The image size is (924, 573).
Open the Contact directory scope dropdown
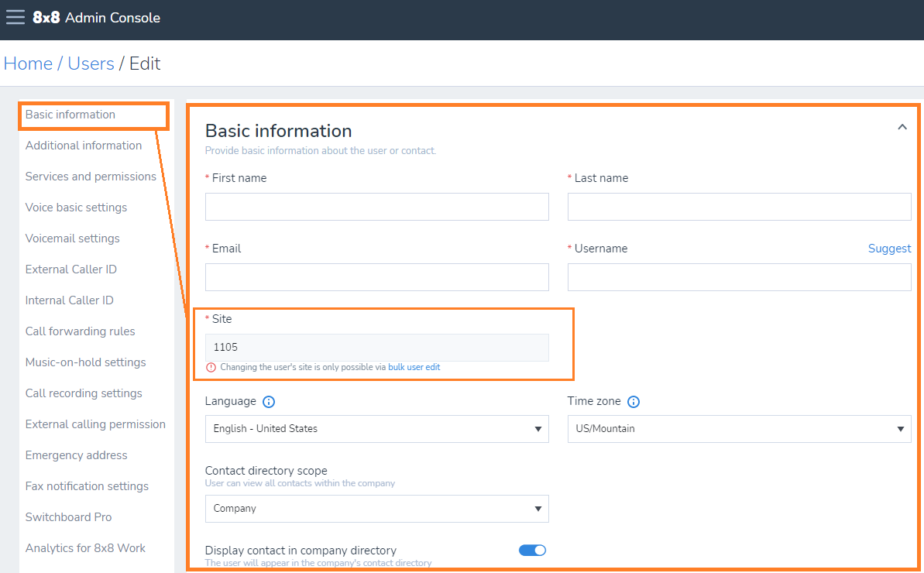[x=377, y=509]
